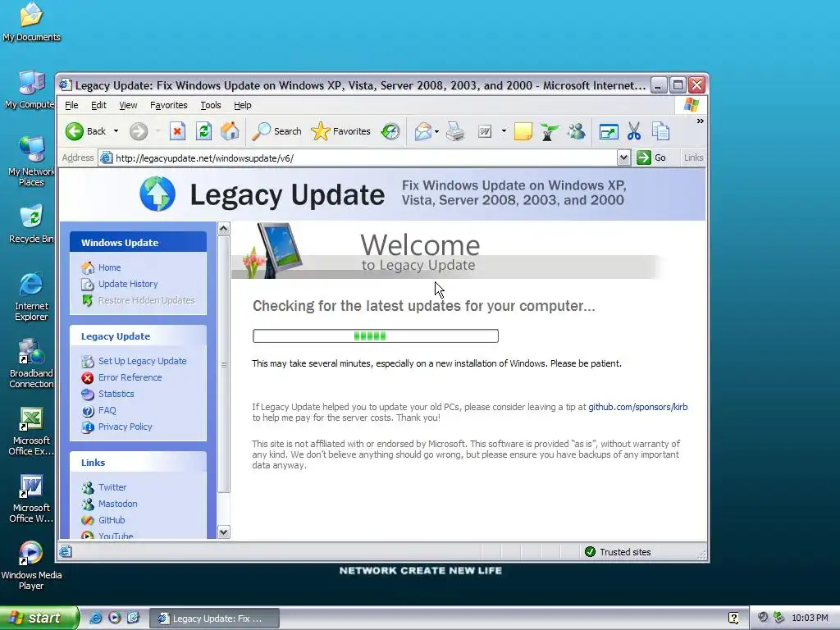Select Microsoft Office Excel desktop shortcut

click(31, 431)
